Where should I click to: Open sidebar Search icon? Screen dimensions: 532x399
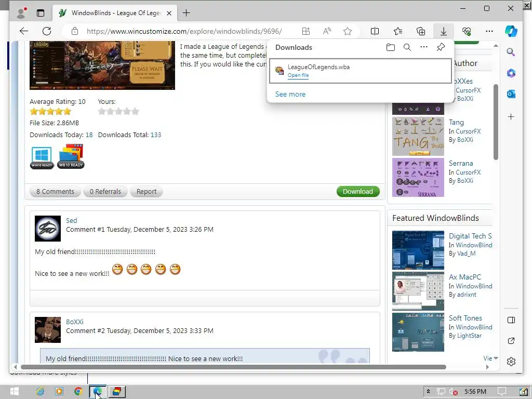point(511,52)
